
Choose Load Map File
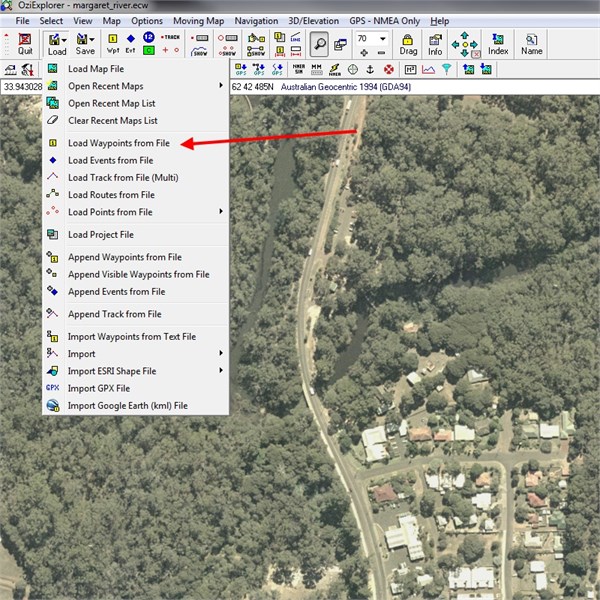136,69
